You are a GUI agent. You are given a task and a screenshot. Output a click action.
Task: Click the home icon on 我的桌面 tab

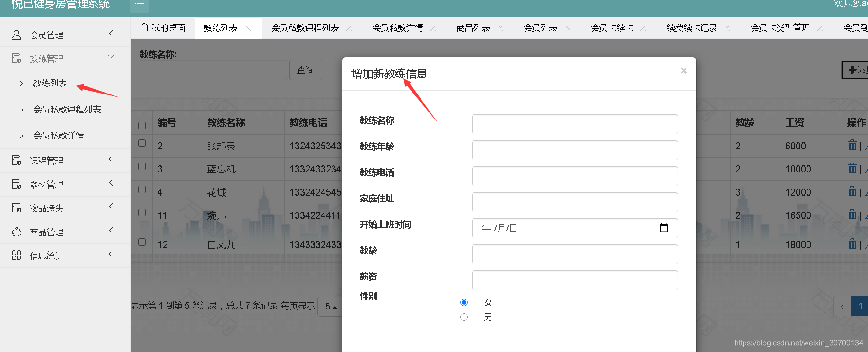(x=144, y=27)
